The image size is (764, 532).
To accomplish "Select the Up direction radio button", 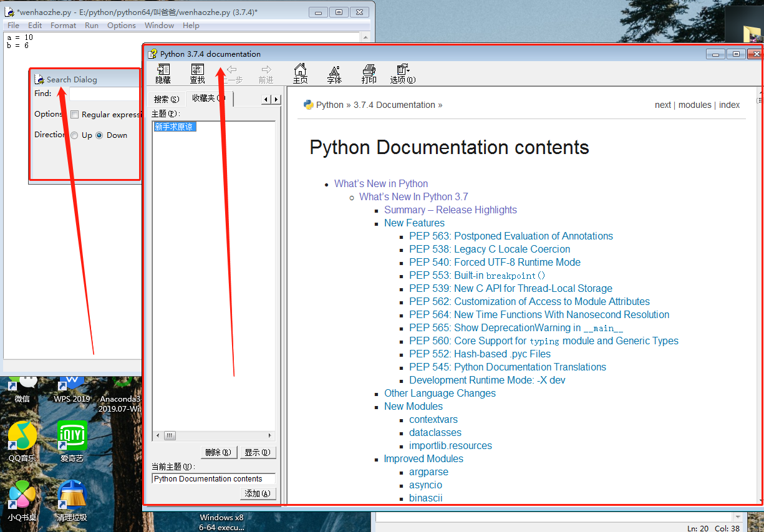I will pyautogui.click(x=74, y=135).
